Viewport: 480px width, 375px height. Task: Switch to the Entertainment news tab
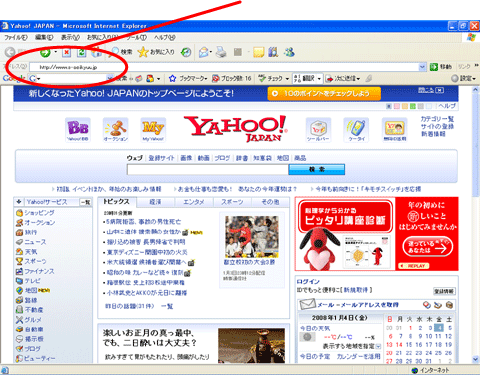[x=194, y=202]
